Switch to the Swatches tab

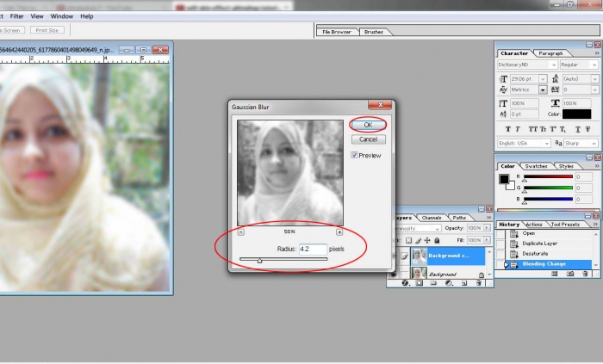click(x=536, y=166)
